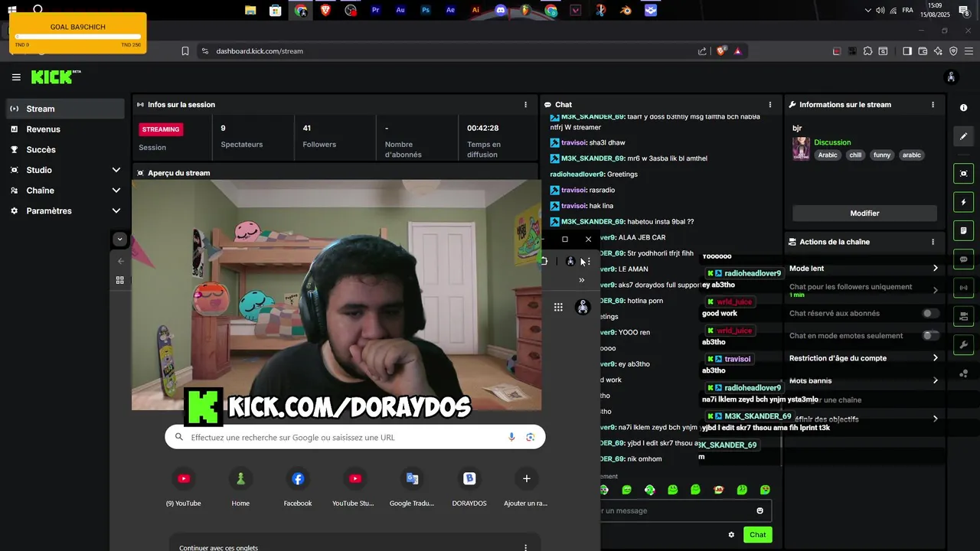
Task: Open the Google Traduction shortcut
Action: click(412, 487)
